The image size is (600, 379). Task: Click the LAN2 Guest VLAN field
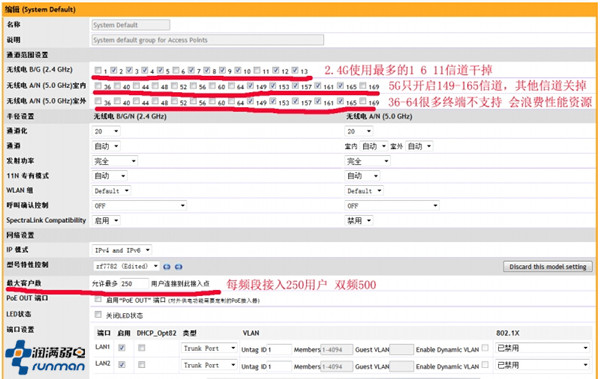[401, 366]
